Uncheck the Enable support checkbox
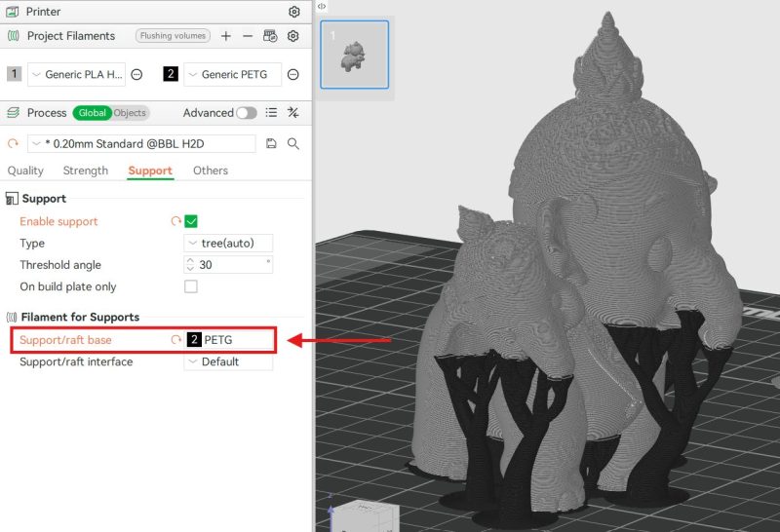This screenshot has height=532, width=780. pyautogui.click(x=191, y=221)
